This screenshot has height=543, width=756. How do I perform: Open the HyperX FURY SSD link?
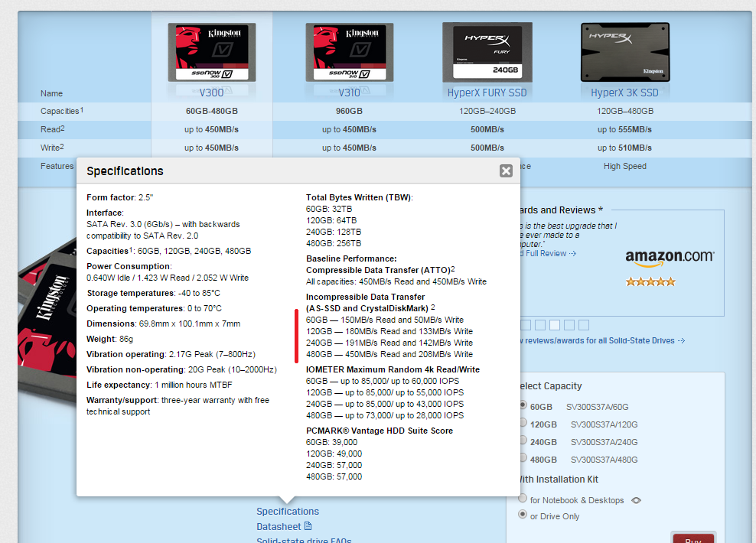tap(487, 93)
